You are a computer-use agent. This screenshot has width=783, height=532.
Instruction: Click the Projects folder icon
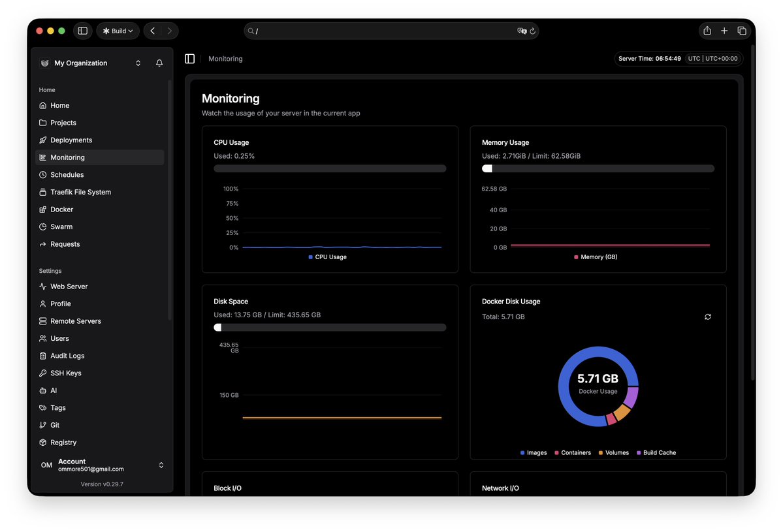pos(43,123)
